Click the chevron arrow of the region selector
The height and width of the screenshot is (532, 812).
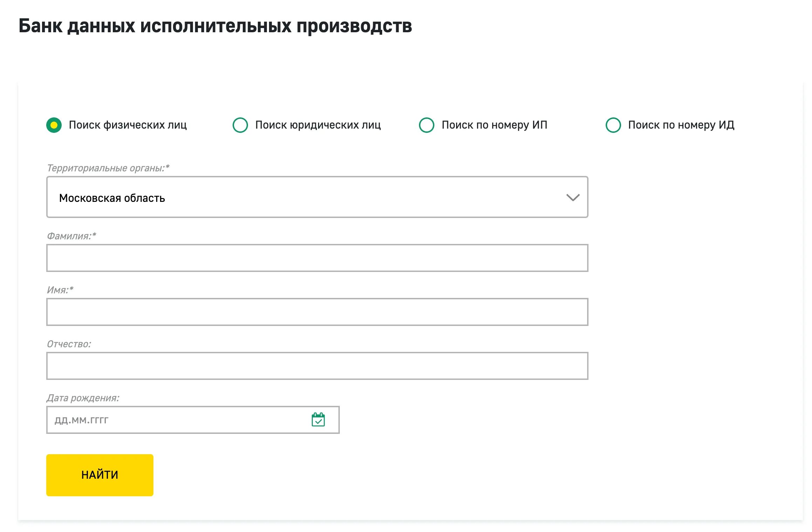click(573, 198)
